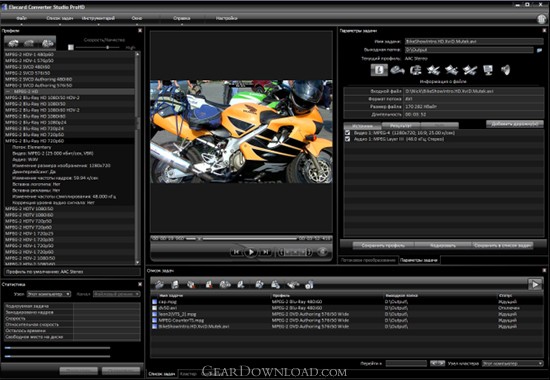
Task: Click the speaker audio settings icon
Action: tap(505, 70)
